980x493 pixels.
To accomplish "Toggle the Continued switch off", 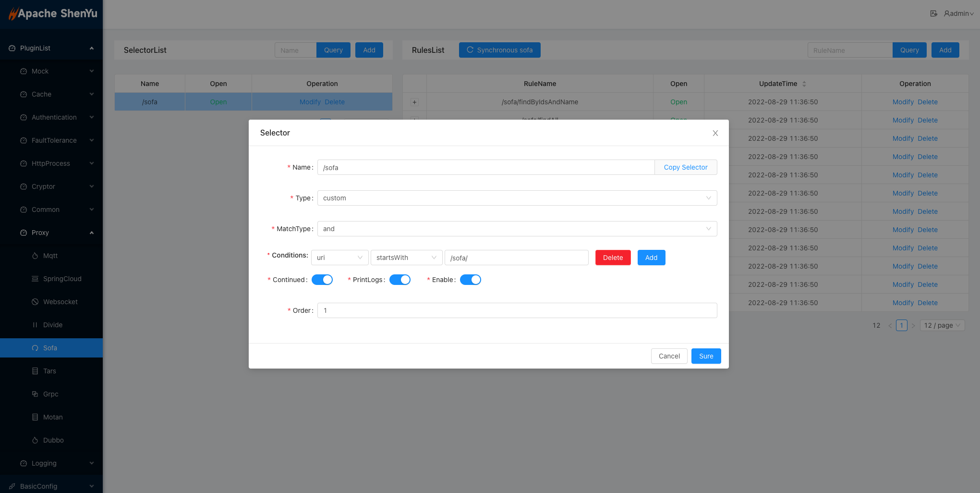I will pos(322,280).
